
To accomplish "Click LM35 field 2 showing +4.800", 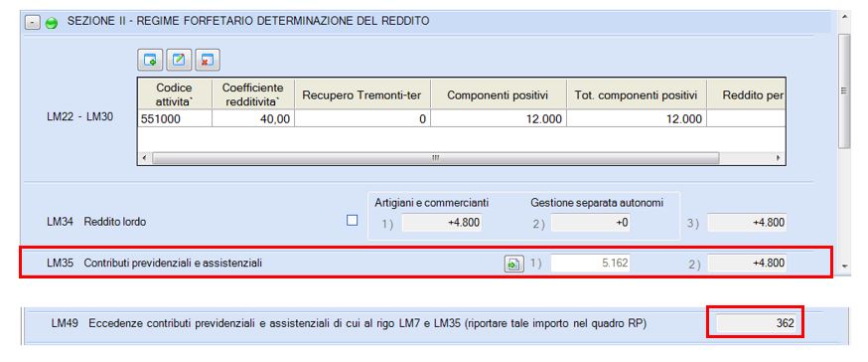I will click(x=747, y=264).
